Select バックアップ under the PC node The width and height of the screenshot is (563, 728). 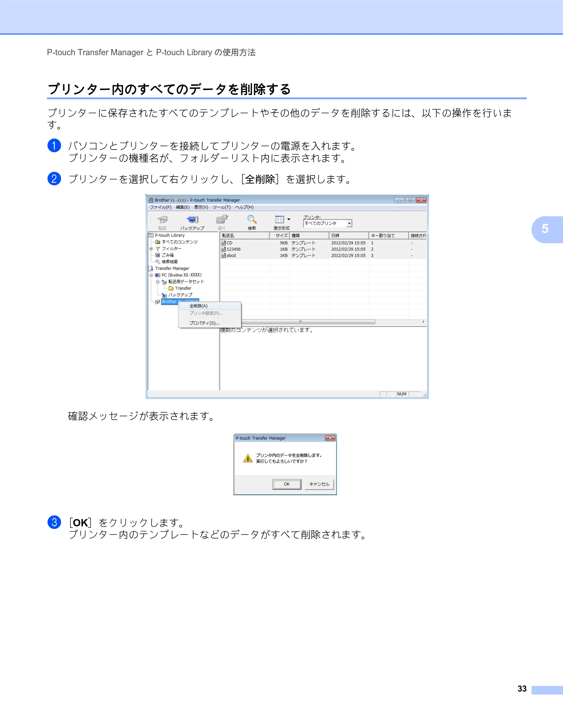(x=180, y=295)
